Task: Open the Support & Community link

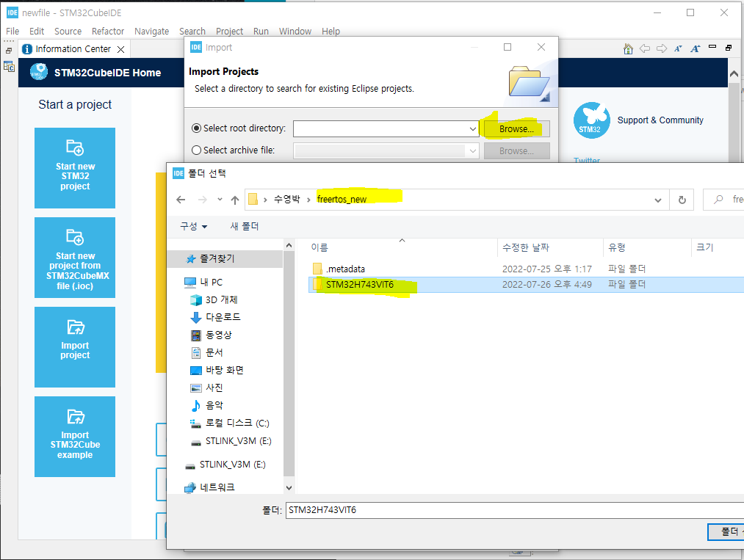Action: point(660,120)
